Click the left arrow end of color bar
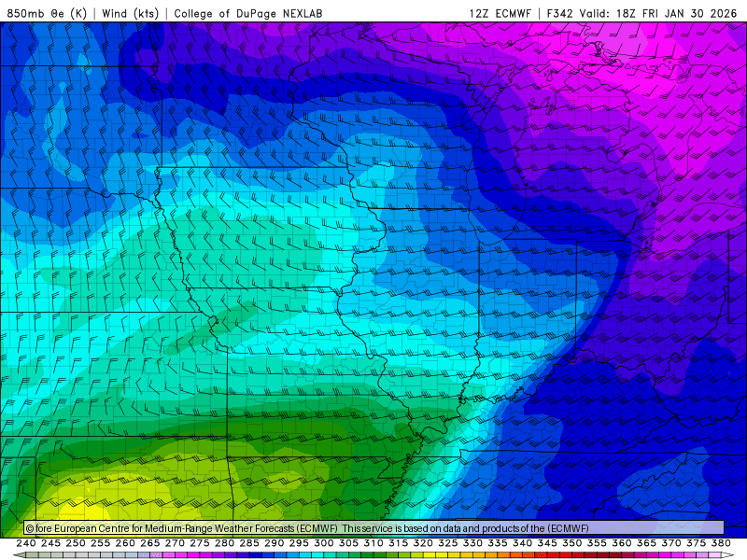This screenshot has height=560, width=747. [x=19, y=555]
